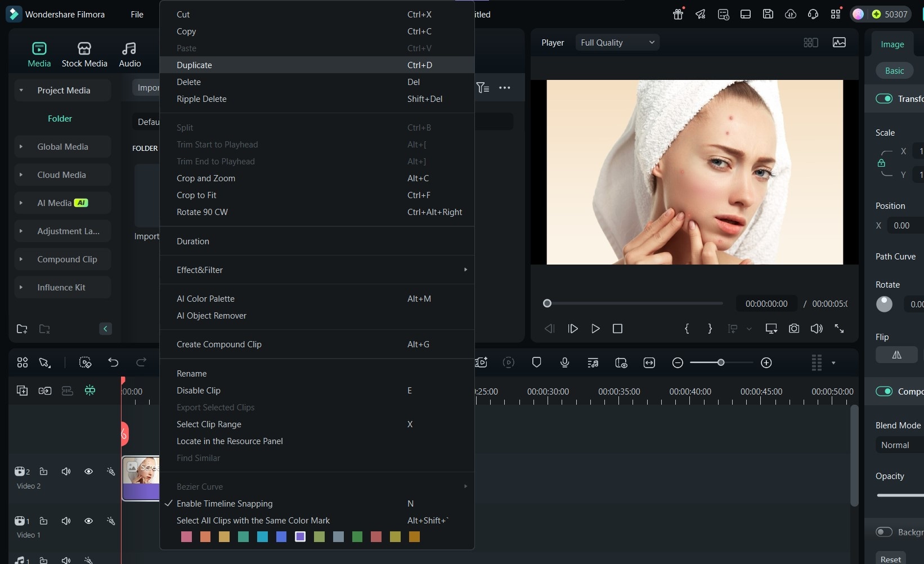Click the zoom in plus icon
Viewport: 924px width, 564px height.
[766, 363]
